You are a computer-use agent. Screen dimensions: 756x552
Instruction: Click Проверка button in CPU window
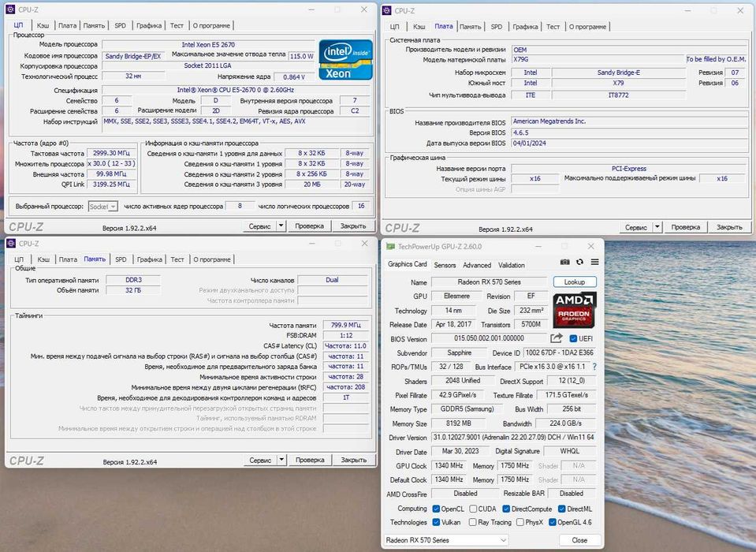point(310,226)
